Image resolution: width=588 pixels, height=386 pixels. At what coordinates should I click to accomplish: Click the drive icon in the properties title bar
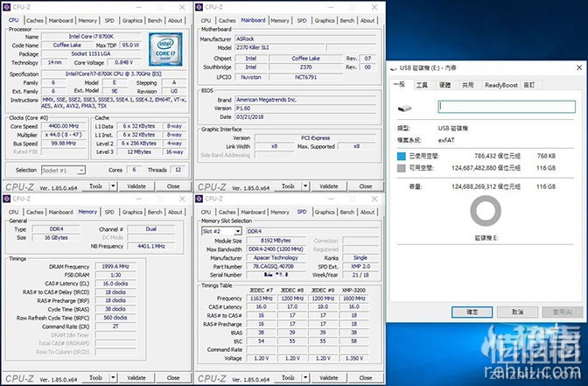pyautogui.click(x=394, y=68)
